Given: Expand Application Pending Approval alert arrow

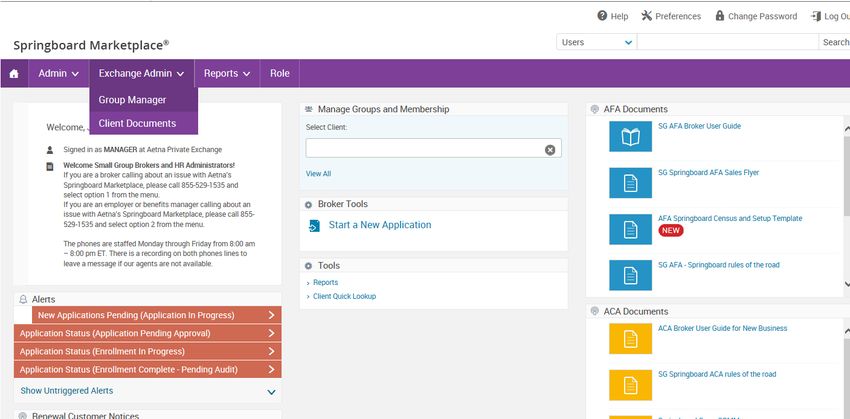Looking at the screenshot, I should coord(272,333).
